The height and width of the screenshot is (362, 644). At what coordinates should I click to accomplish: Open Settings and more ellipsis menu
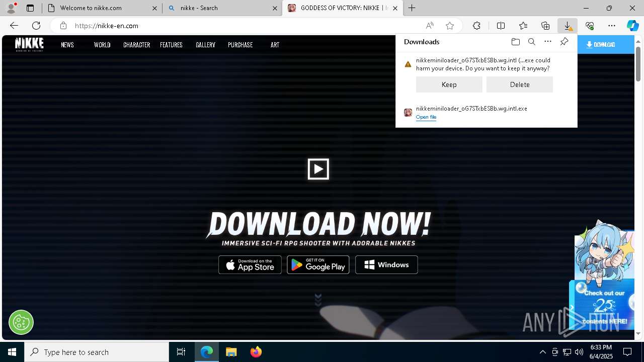coord(612,26)
